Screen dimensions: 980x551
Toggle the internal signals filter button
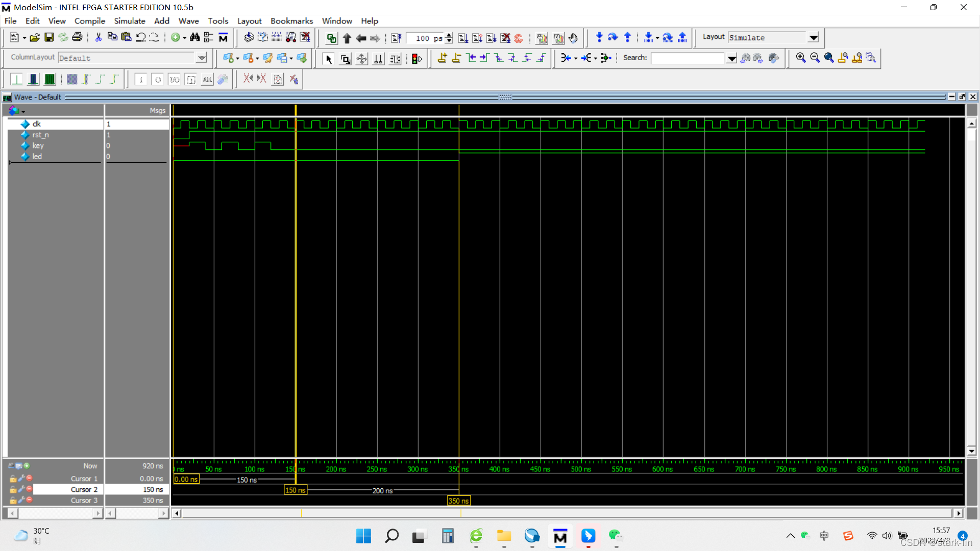191,80
